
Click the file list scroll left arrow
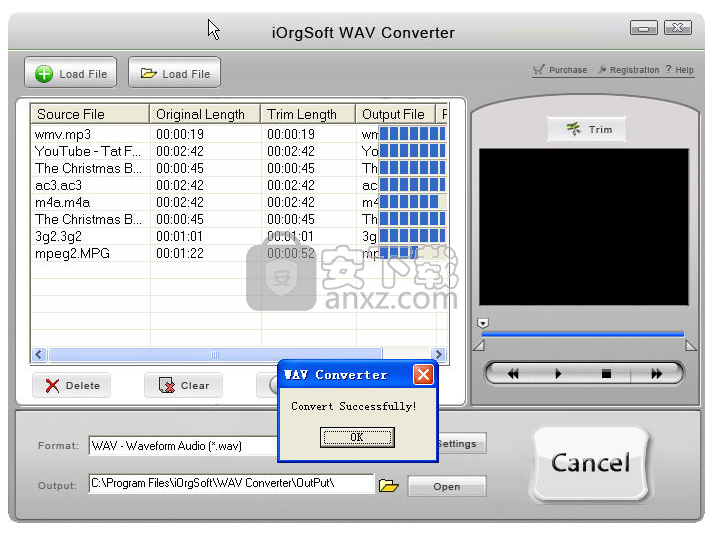[39, 354]
